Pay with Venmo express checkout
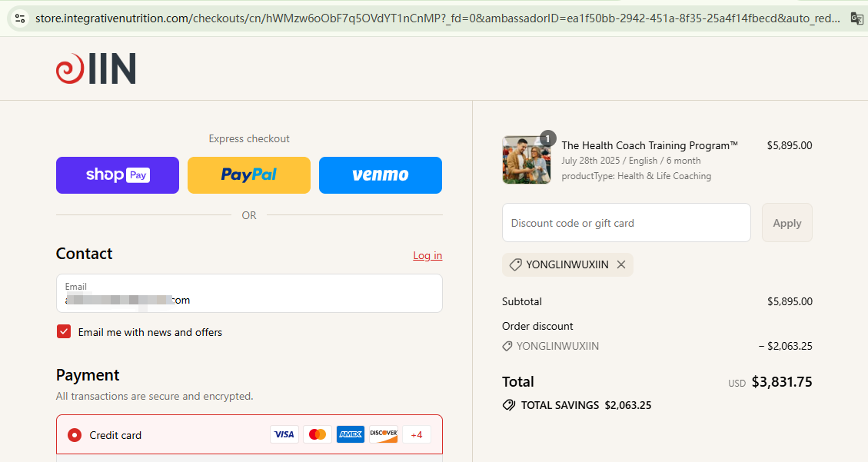 click(x=381, y=174)
